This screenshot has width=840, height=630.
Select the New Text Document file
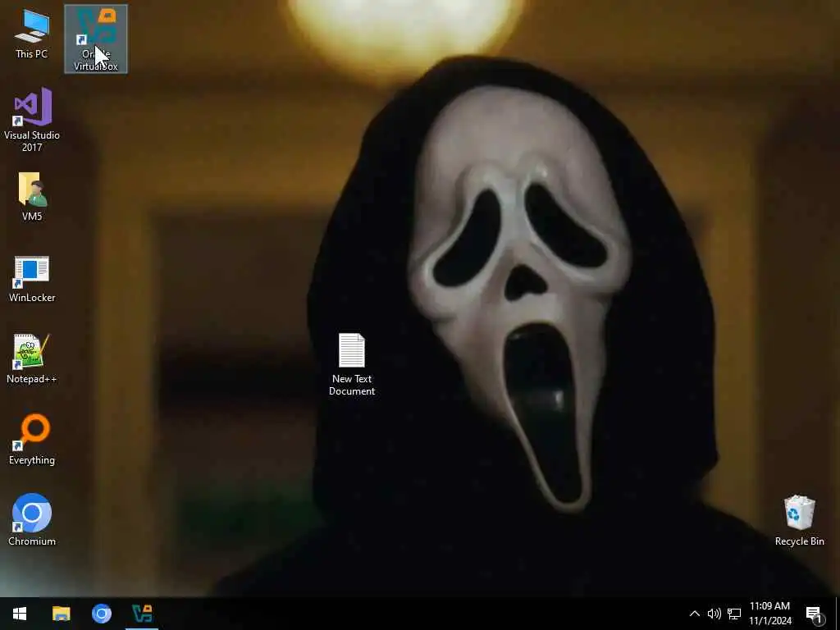(x=352, y=364)
